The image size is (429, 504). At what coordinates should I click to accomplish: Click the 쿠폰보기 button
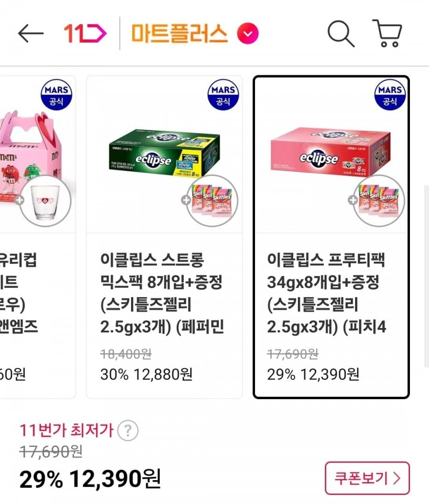[x=367, y=478]
